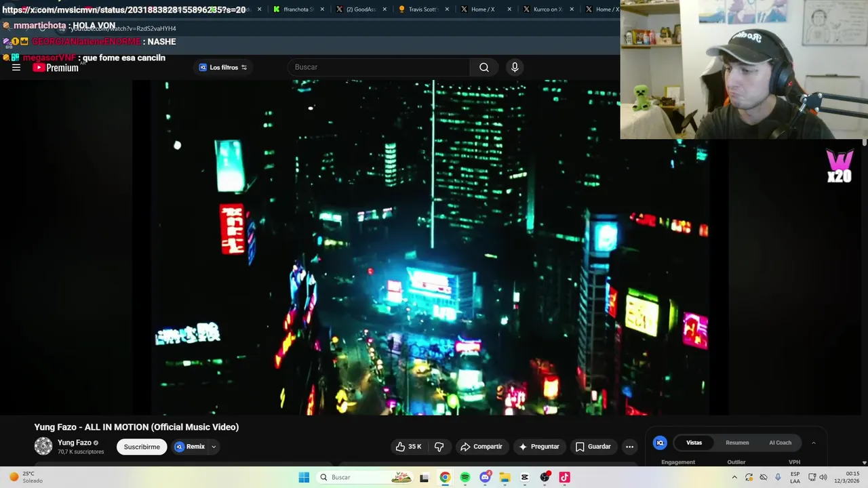868x488 pixels.
Task: Click the music video player area
Action: 431,247
